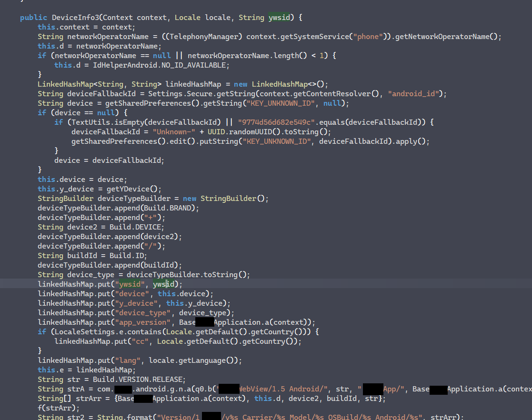Select the "Build.BRAND" reference
This screenshot has height=420, width=532.
tap(168, 208)
